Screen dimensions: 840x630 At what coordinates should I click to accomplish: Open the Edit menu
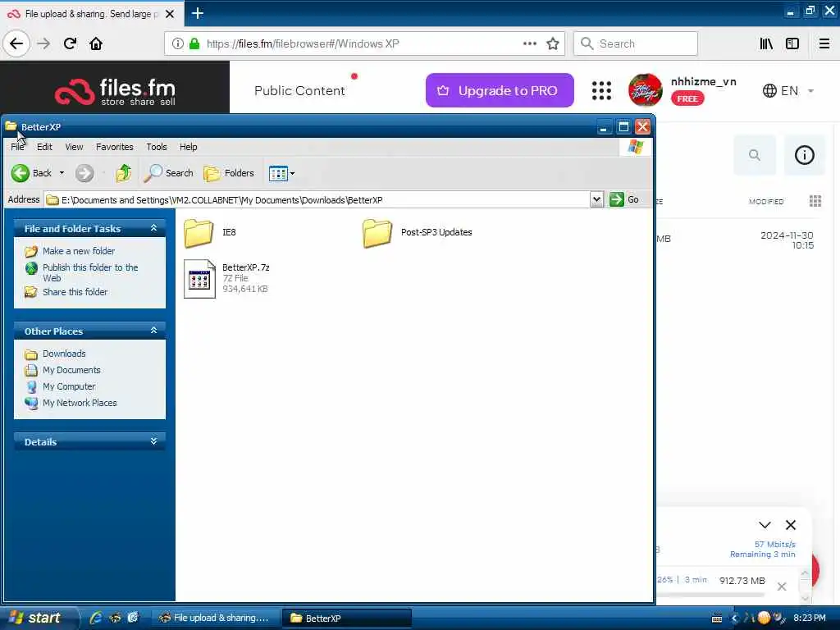click(x=44, y=147)
